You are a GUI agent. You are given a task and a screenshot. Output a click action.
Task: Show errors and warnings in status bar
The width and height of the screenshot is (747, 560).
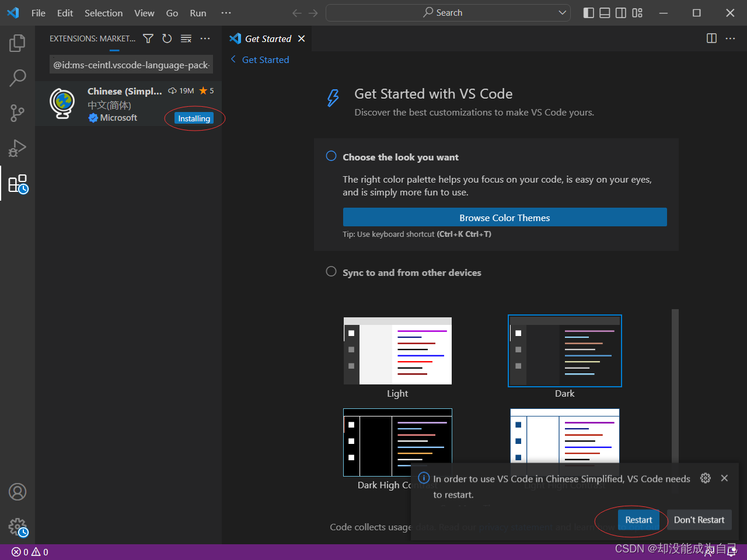30,552
